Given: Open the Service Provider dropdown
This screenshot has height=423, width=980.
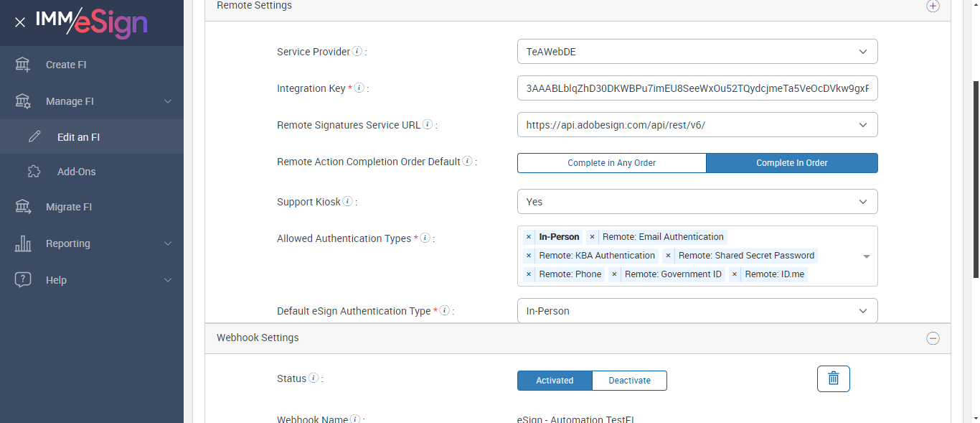Looking at the screenshot, I should click(x=697, y=52).
